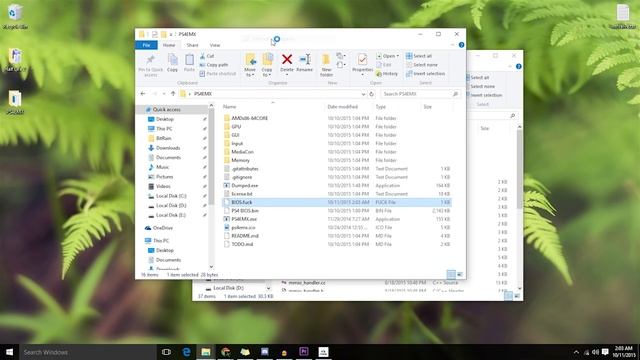Viewport: 640px width, 360px height.
Task: Go back with the Back arrow
Action: point(143,94)
